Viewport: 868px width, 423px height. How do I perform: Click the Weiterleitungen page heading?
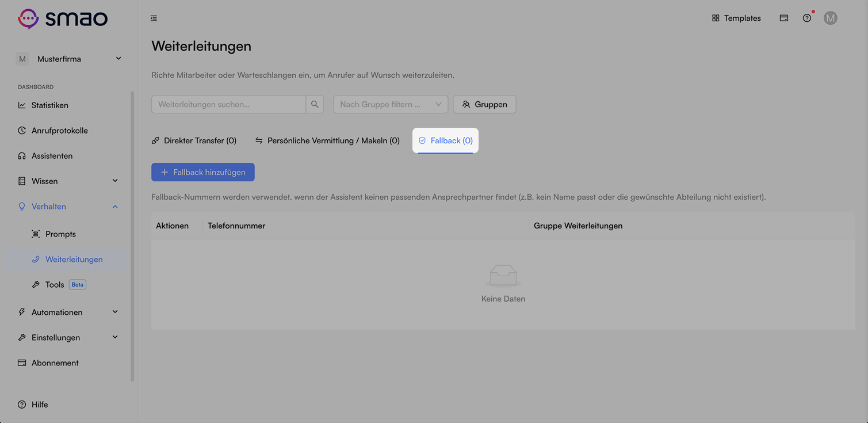coord(201,46)
